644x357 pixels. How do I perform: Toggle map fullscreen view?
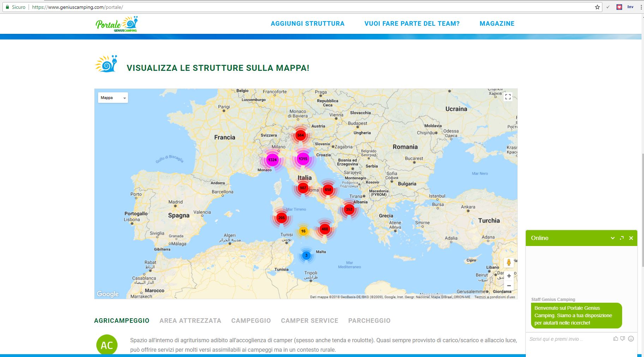point(508,97)
